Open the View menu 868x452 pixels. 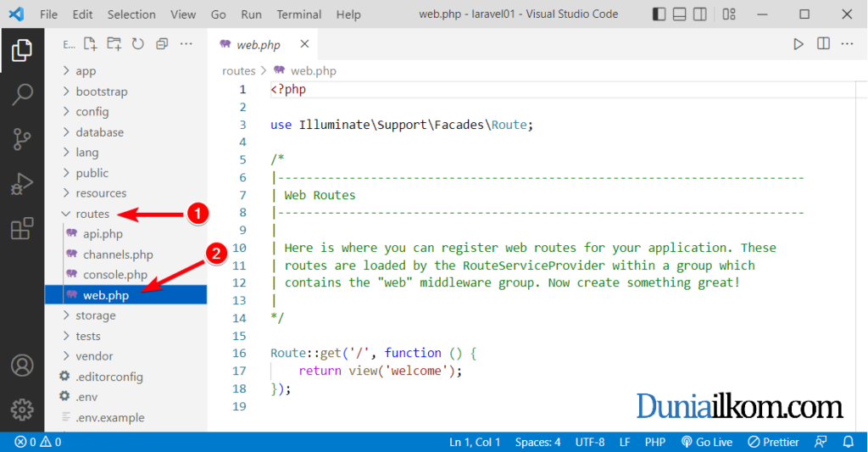pyautogui.click(x=183, y=14)
